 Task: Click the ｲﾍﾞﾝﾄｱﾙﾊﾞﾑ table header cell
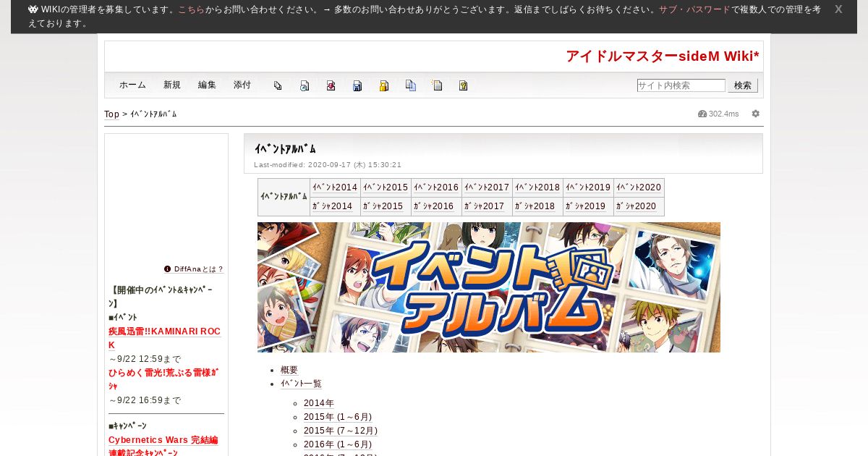click(284, 197)
